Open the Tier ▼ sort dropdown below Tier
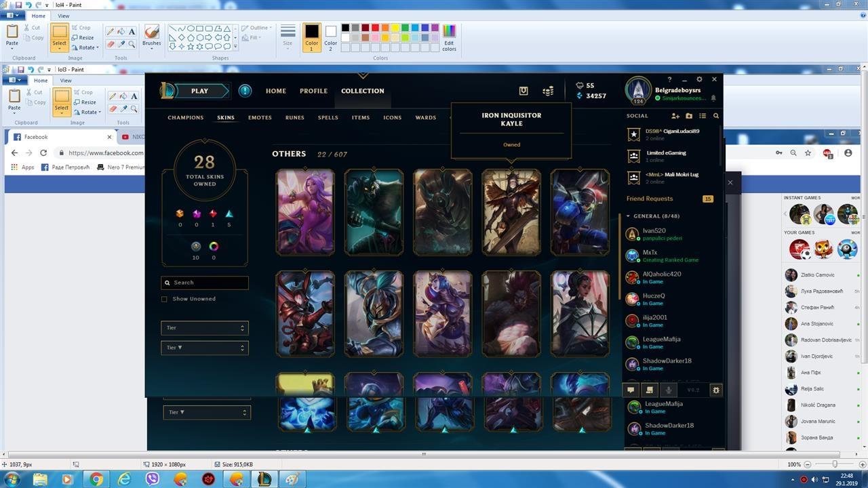This screenshot has height=488, width=868. [205, 348]
